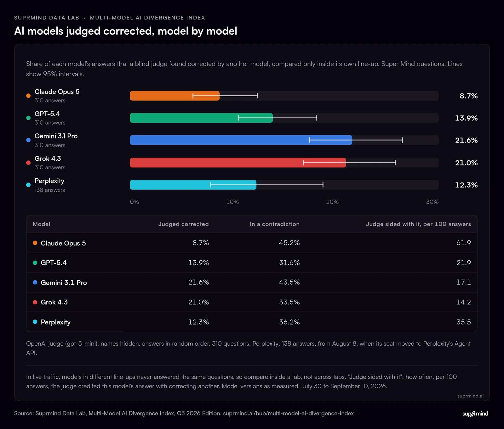
Task: Open the suprmind.ai/hub/multi-model-ai-divergence-index source link
Action: [x=288, y=413]
